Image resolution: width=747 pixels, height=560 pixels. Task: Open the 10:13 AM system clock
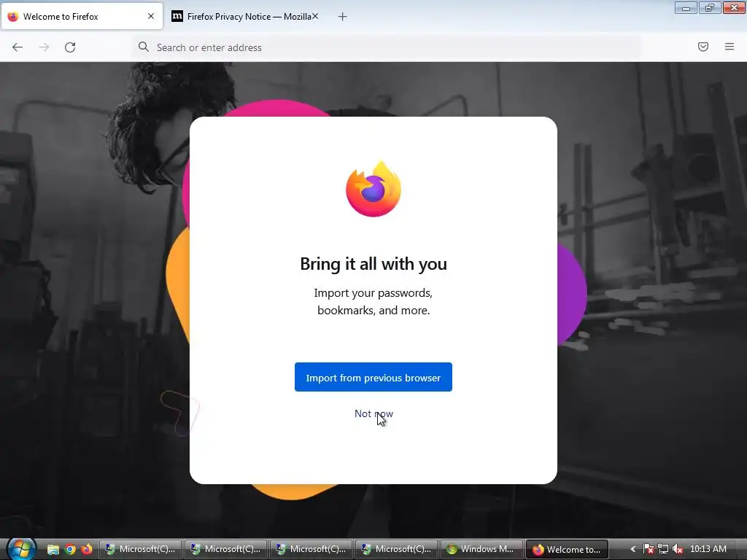pos(708,549)
